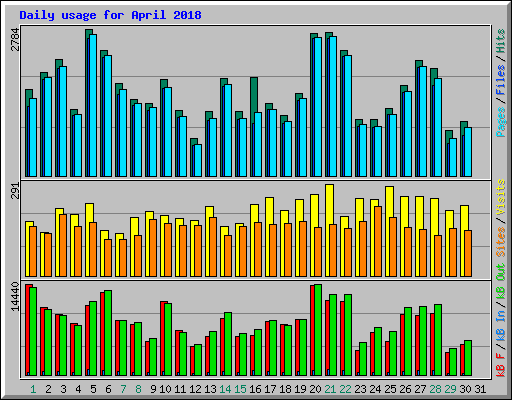The image size is (512, 400).
Task: Click the 291 visits axis value
Action: 16,191
